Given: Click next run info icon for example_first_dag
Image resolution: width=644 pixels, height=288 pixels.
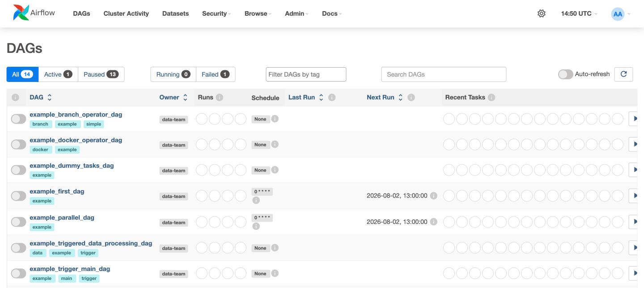Looking at the screenshot, I should tap(433, 196).
